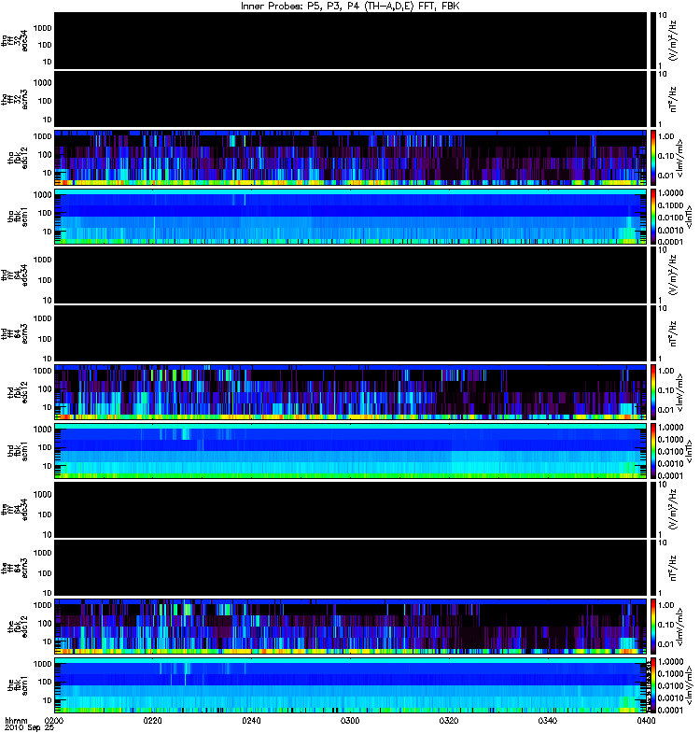Click the tha fbk edc12 rainbow color bar

(x=653, y=157)
